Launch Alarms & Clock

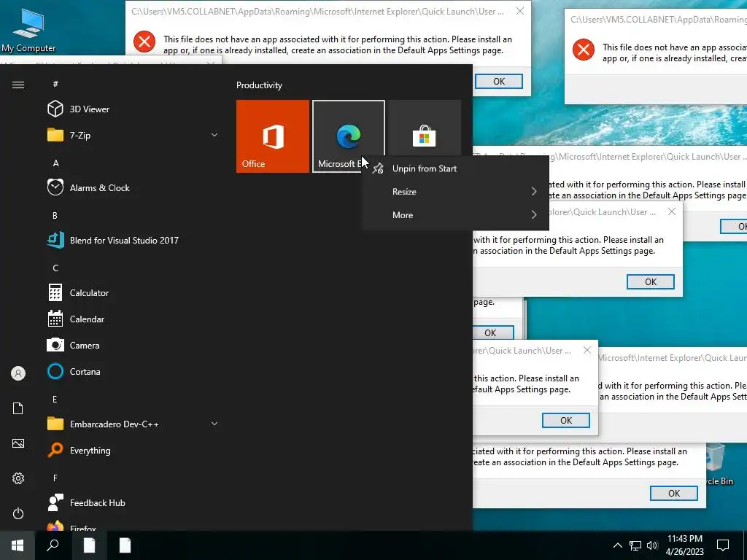[133, 187]
